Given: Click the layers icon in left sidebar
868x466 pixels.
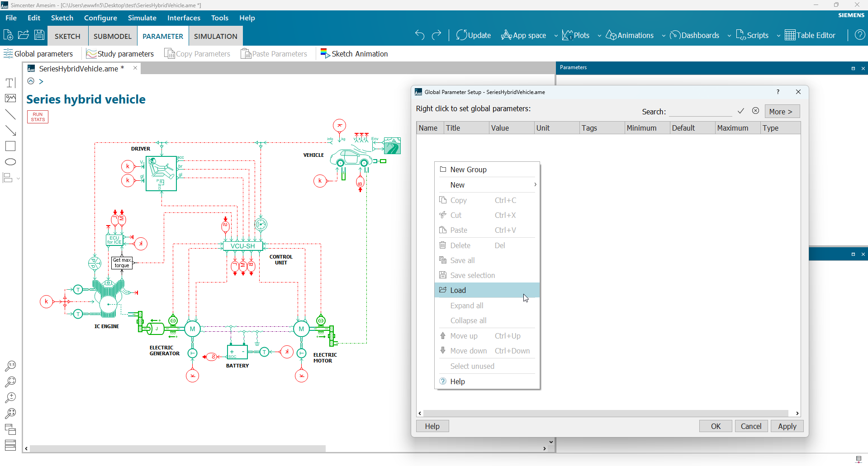Looking at the screenshot, I should point(10,429).
